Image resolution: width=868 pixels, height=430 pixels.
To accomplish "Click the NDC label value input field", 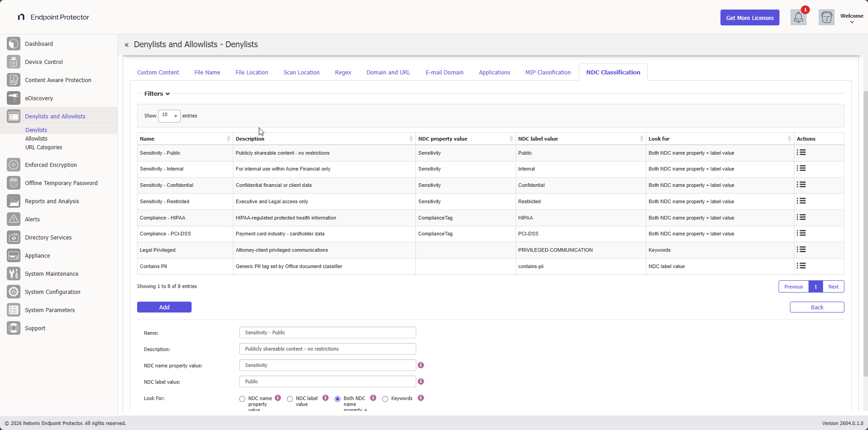I will coord(328,381).
